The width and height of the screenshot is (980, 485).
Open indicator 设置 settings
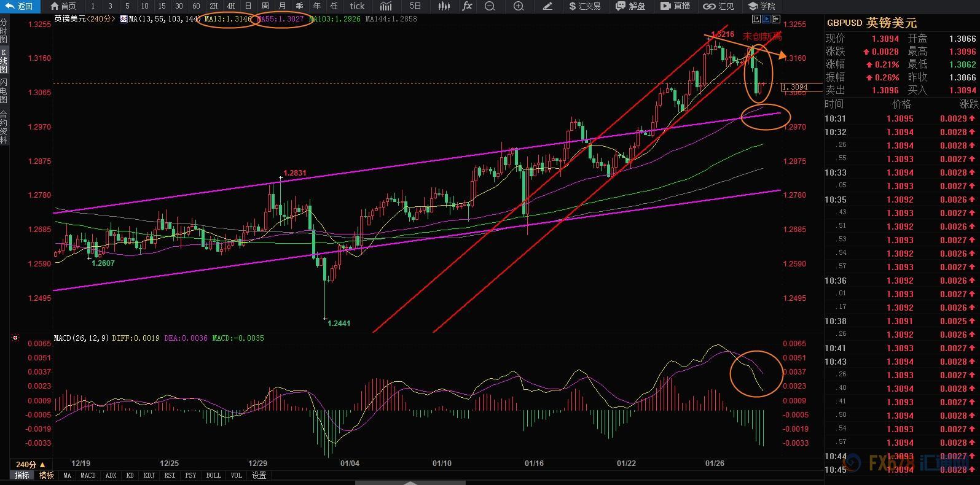259,475
